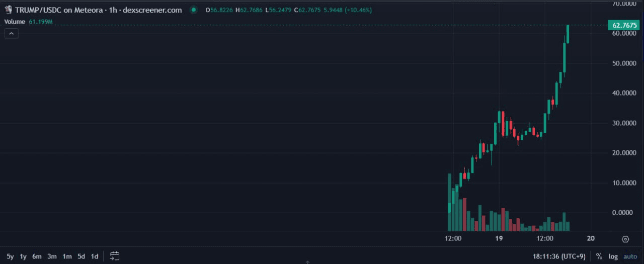Open the go-to-date calendar icon
This screenshot has width=644, height=264.
coord(115,256)
